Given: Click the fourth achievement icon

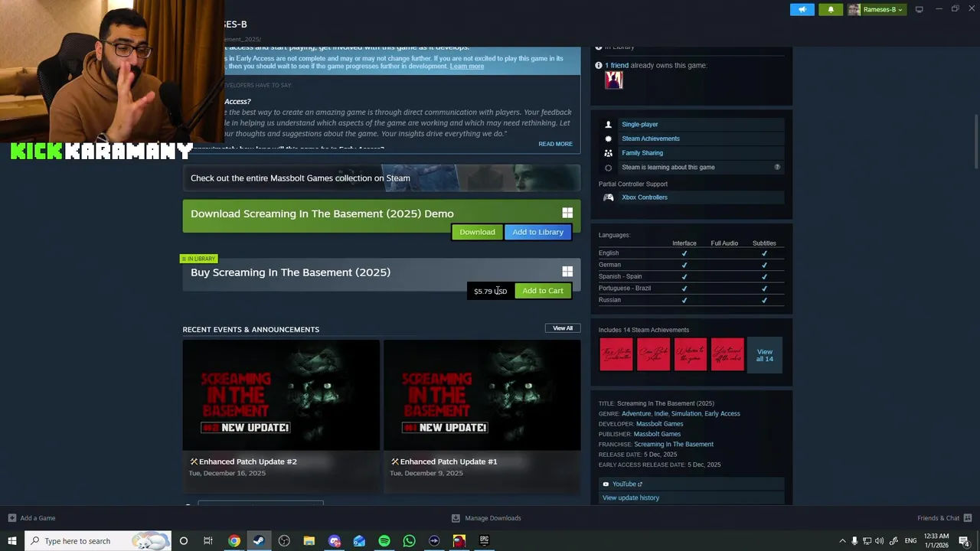Looking at the screenshot, I should pyautogui.click(x=727, y=354).
